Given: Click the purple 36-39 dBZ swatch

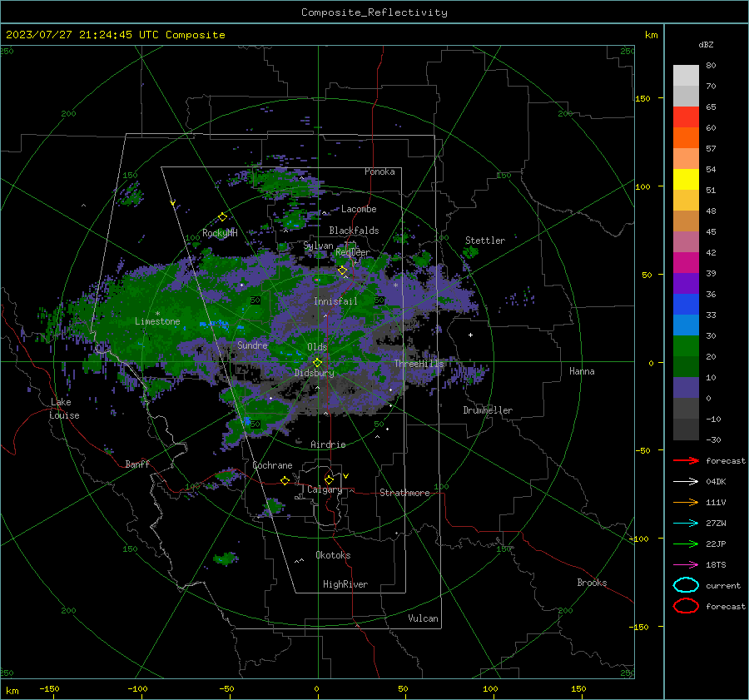Looking at the screenshot, I should (686, 283).
